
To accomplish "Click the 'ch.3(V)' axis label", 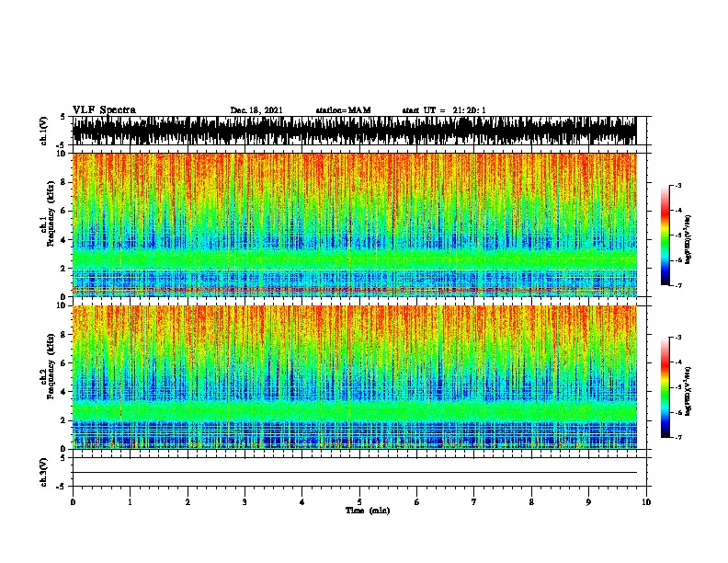I will pyautogui.click(x=44, y=472).
